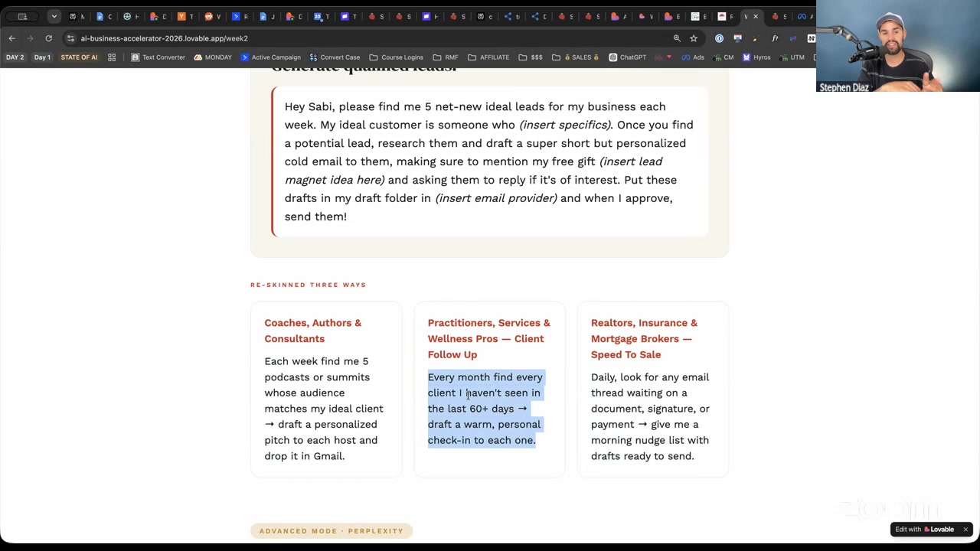
Task: Open the Text Converter bookmark
Action: (158, 57)
